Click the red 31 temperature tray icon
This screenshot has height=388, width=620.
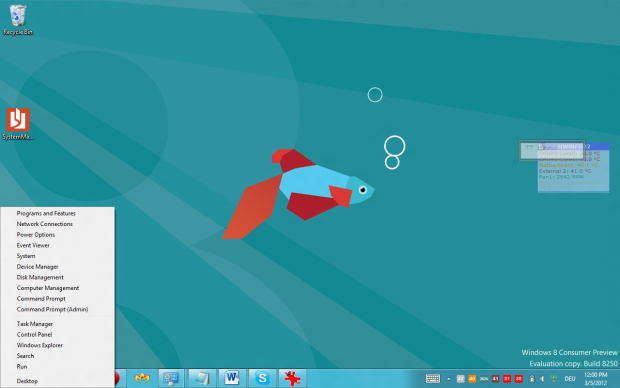coord(507,379)
